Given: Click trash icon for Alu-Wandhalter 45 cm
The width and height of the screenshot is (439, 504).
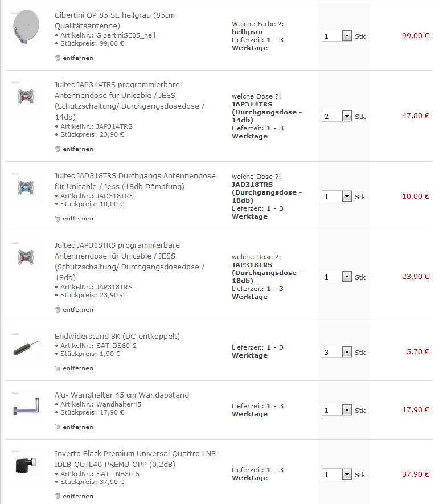Looking at the screenshot, I should (x=58, y=427).
